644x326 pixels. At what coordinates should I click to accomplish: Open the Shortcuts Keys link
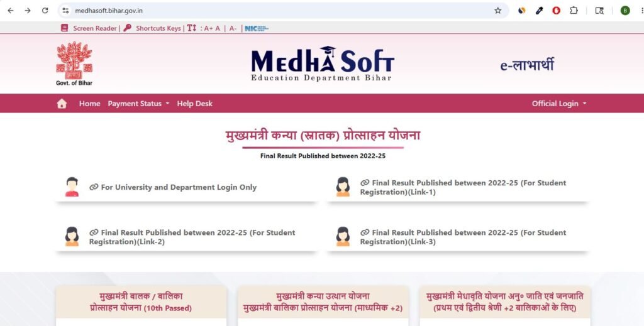click(158, 28)
